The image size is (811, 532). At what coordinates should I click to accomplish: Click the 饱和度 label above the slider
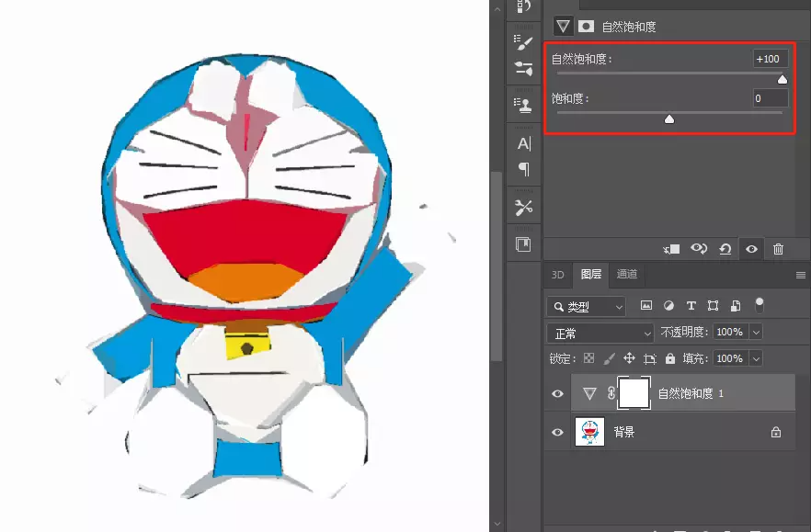570,98
